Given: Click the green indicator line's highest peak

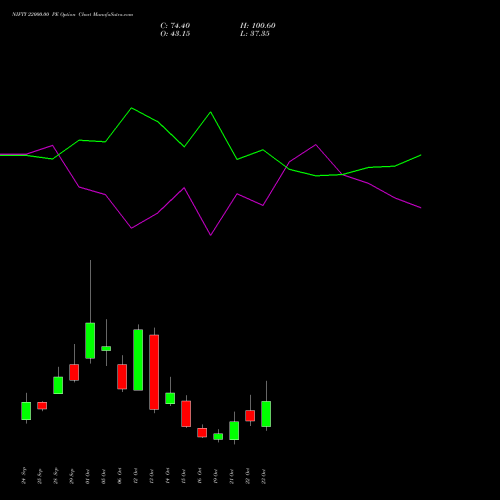Looking at the screenshot, I should (x=132, y=108).
